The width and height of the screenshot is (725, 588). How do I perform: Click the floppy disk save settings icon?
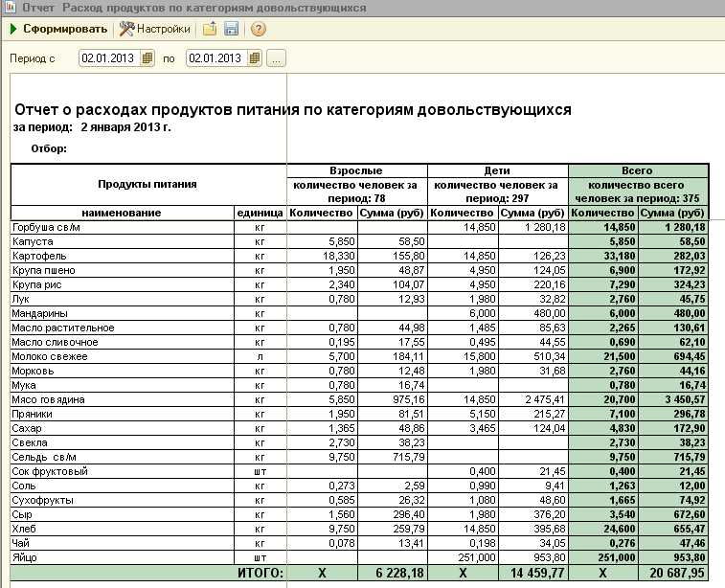click(x=231, y=29)
